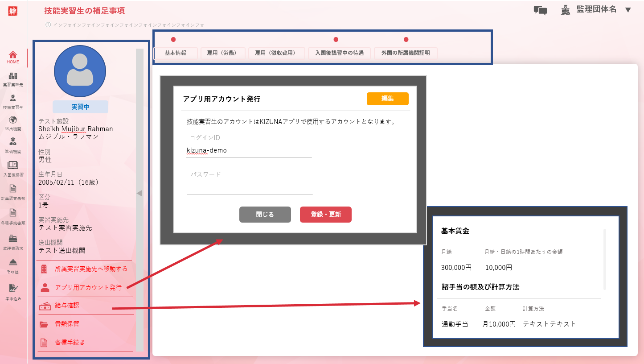
Task: Open the chat messages icon in header
Action: pyautogui.click(x=540, y=10)
